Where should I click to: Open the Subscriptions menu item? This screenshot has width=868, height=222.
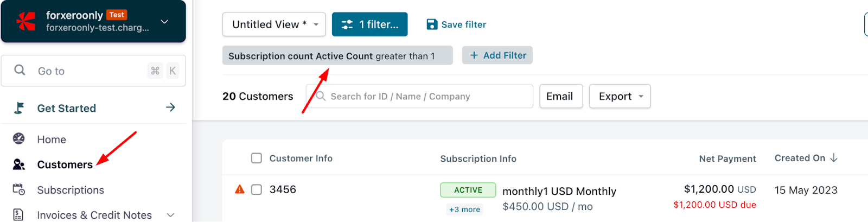[71, 190]
